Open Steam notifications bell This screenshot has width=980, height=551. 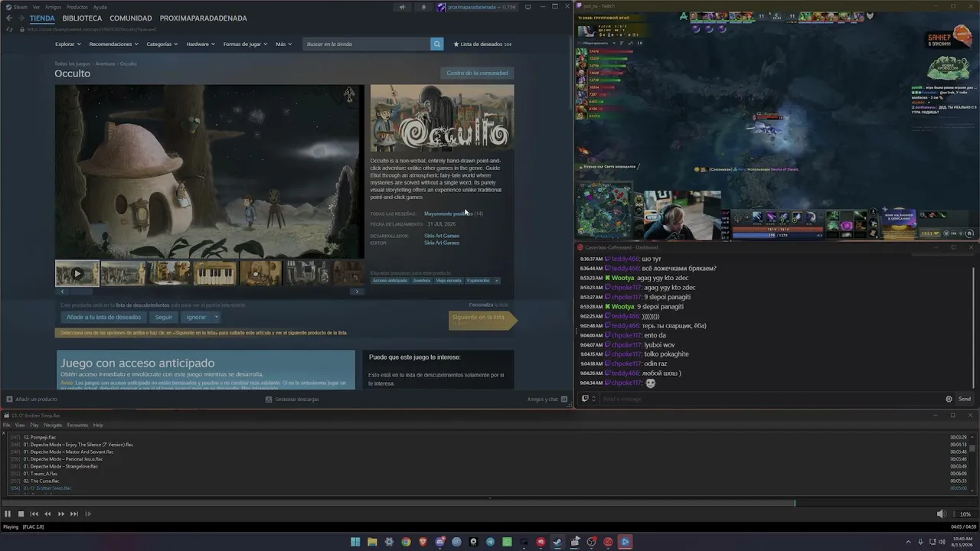click(x=423, y=7)
